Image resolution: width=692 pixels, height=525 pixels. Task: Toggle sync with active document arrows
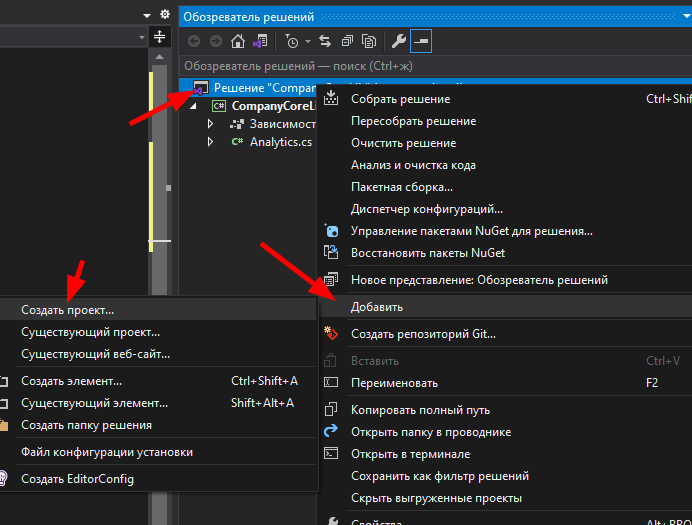click(325, 41)
